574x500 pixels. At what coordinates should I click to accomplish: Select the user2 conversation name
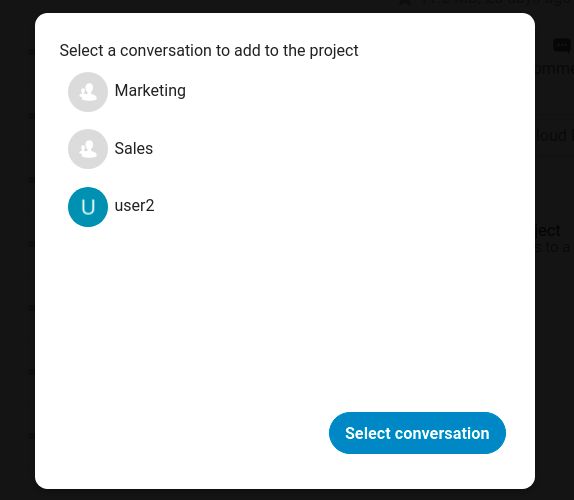(134, 205)
